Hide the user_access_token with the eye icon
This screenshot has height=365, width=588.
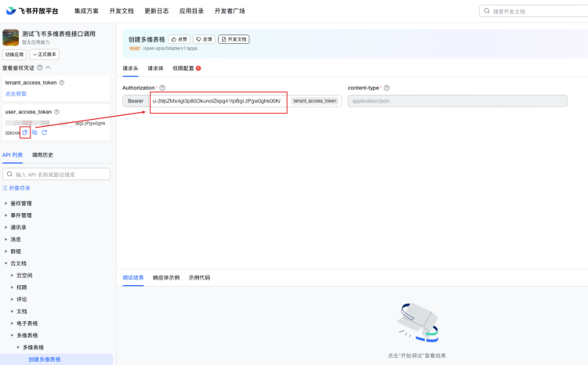pos(34,132)
